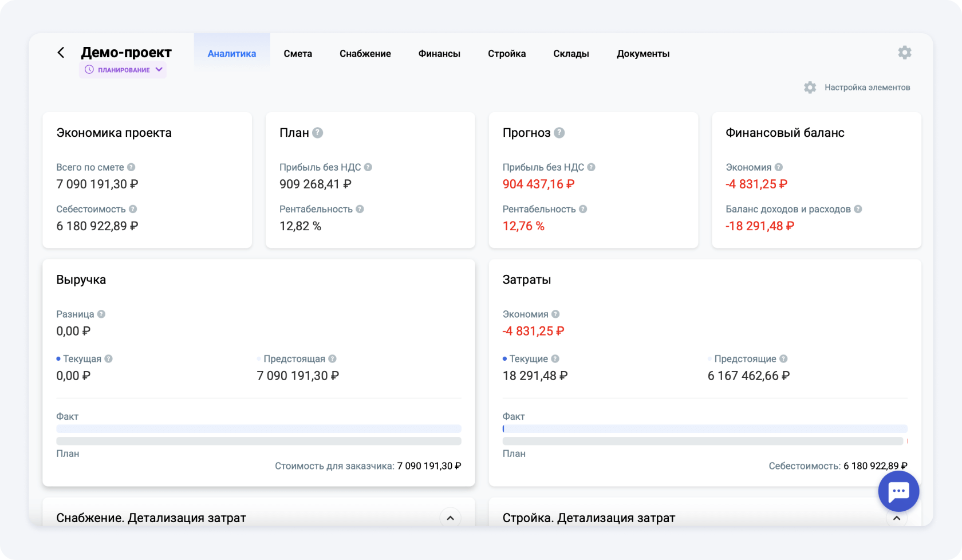The height and width of the screenshot is (560, 962).
Task: Click the Факт progress bar in Выручка
Action: [259, 429]
